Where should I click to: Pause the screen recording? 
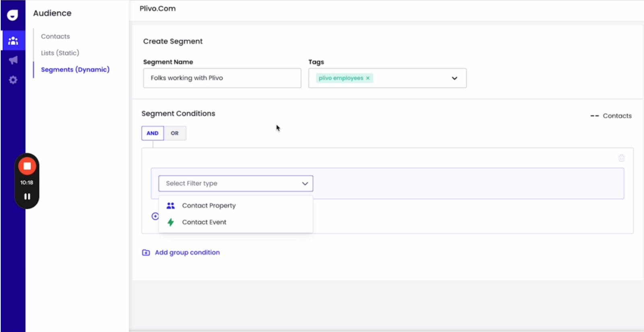coord(27,197)
